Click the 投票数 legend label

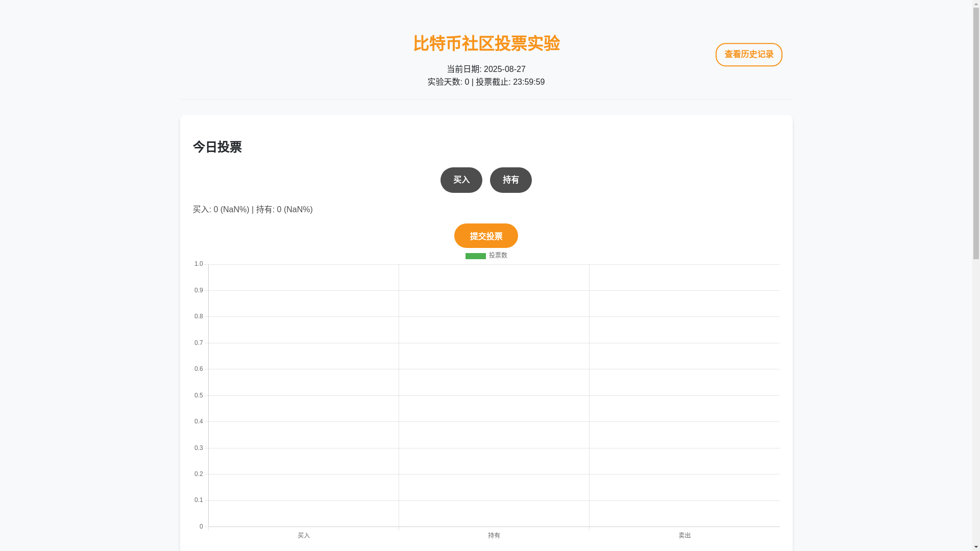498,255
